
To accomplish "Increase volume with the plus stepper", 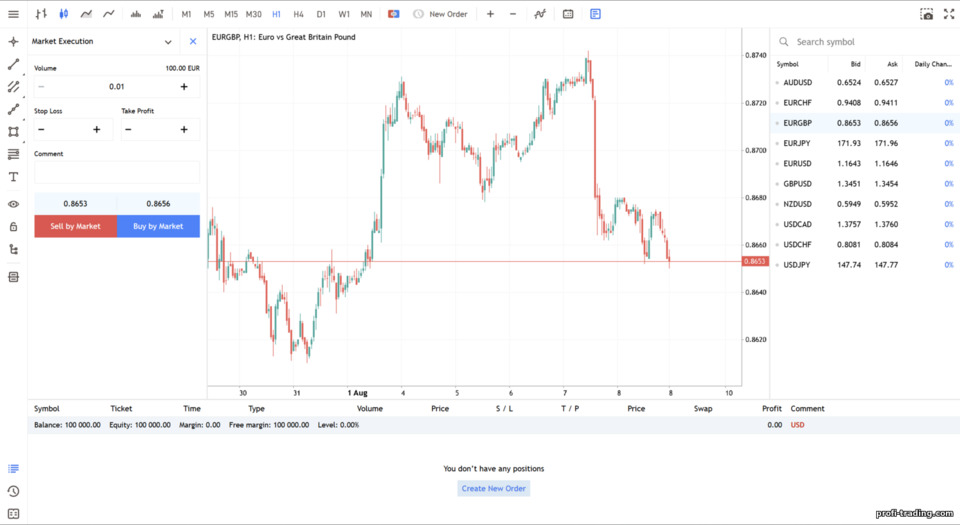I will (184, 87).
